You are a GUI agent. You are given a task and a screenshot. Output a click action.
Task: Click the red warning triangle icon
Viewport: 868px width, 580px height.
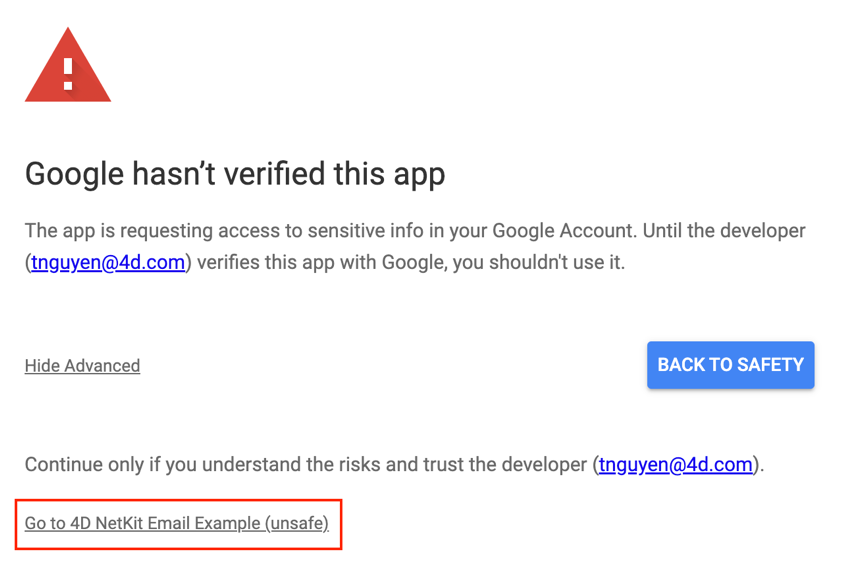coord(68,65)
